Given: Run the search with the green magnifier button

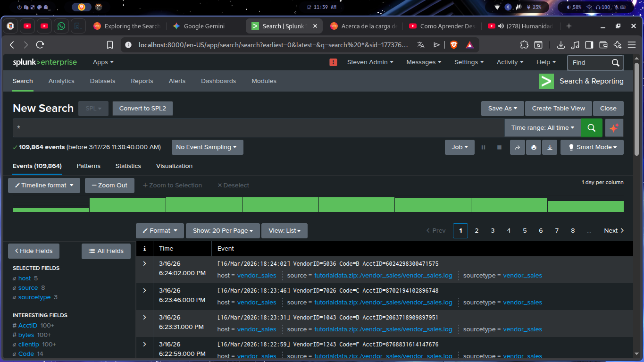Looking at the screenshot, I should coord(591,128).
